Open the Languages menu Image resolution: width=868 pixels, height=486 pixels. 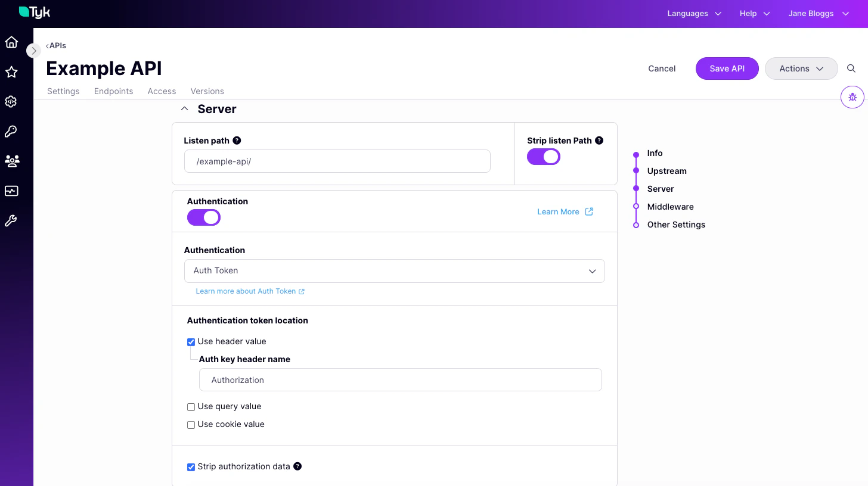(693, 13)
